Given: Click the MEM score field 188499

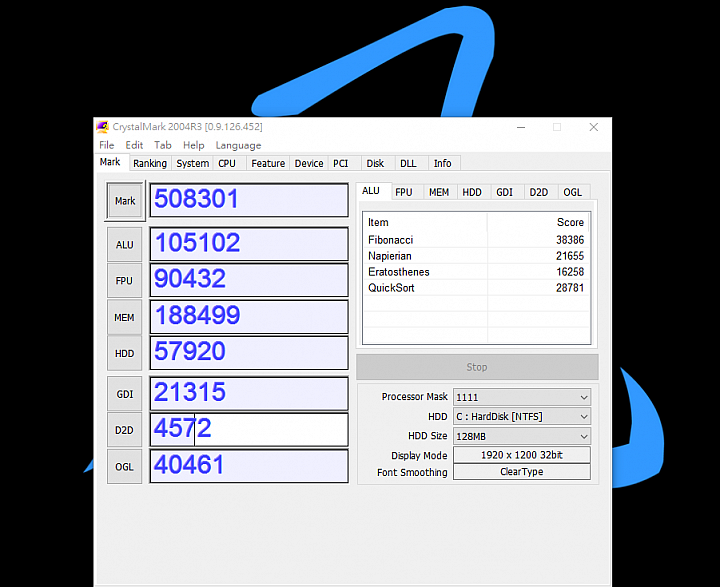Looking at the screenshot, I should [249, 316].
